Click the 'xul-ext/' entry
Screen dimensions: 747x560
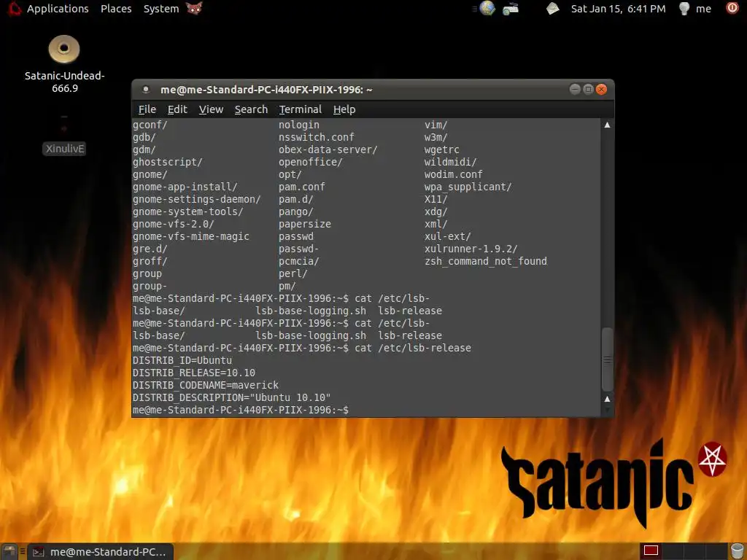coord(447,237)
